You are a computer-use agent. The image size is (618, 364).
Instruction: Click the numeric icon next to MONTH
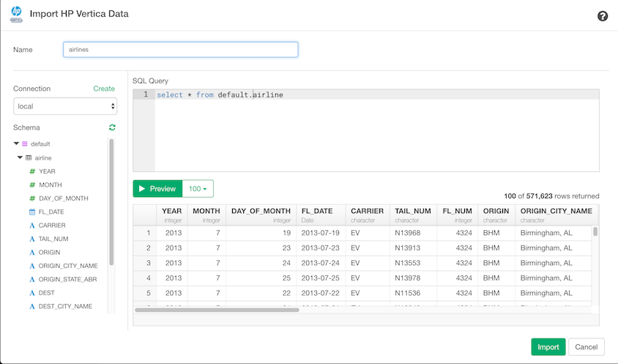pos(32,185)
